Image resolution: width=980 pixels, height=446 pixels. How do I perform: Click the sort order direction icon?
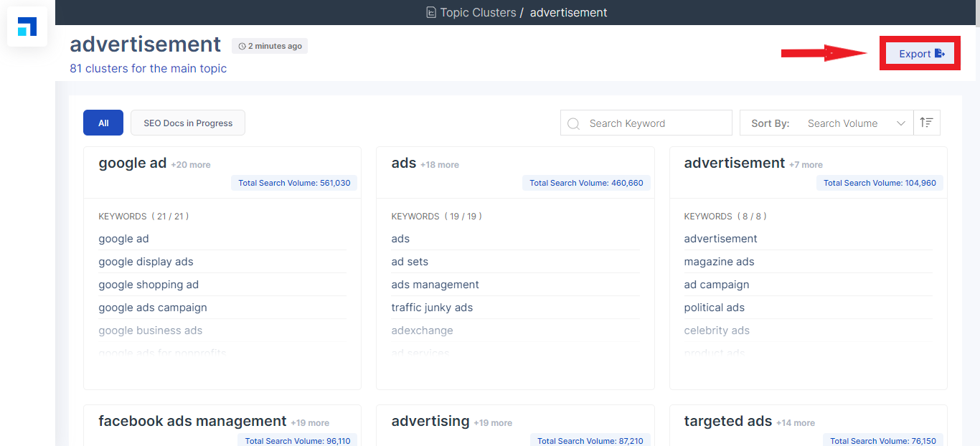926,123
